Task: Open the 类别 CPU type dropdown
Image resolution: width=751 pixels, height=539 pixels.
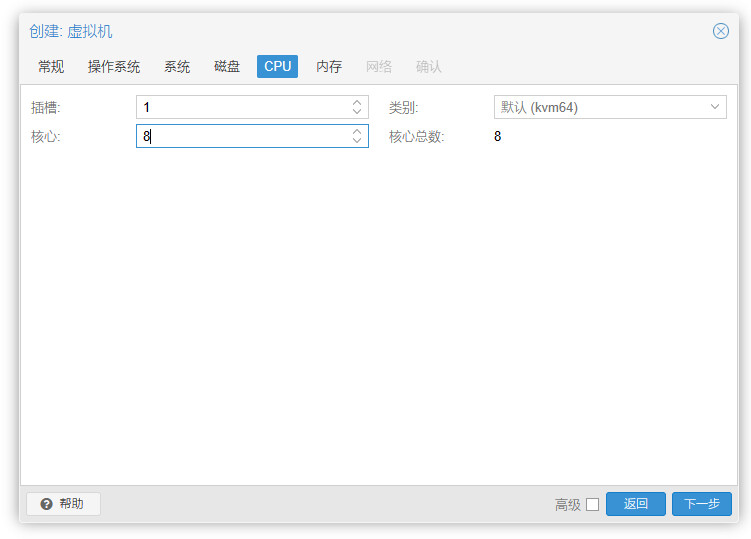Action: [x=715, y=107]
